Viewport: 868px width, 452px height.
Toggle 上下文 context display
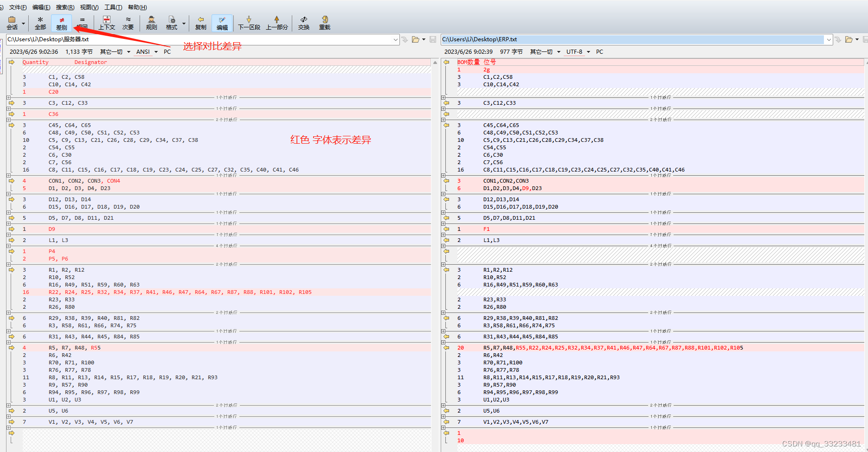[107, 23]
